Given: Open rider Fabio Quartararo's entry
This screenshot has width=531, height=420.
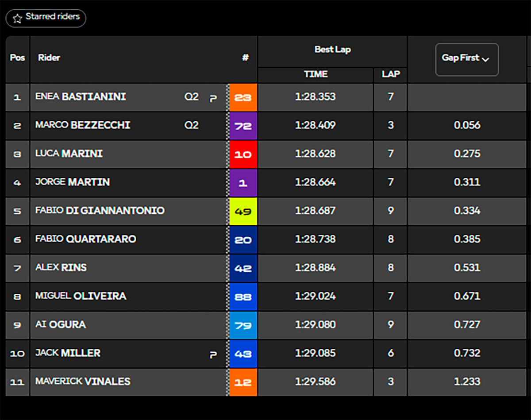Looking at the screenshot, I should coord(86,239).
